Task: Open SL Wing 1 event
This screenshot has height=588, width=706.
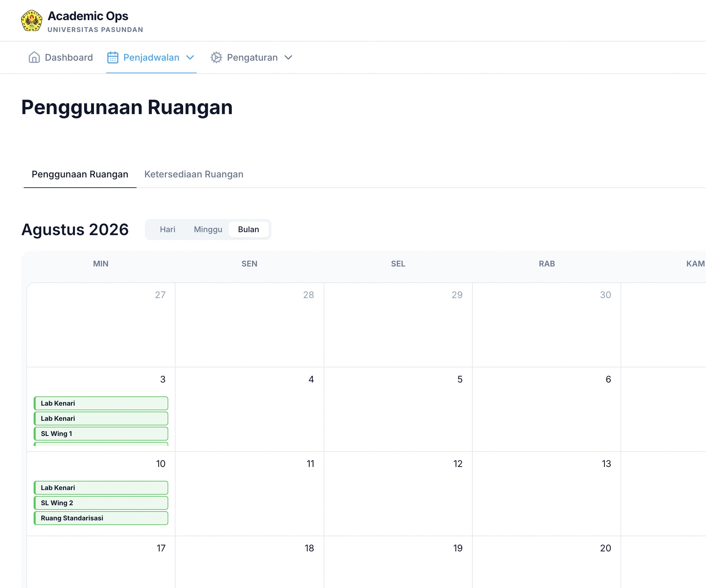Action: 101,433
